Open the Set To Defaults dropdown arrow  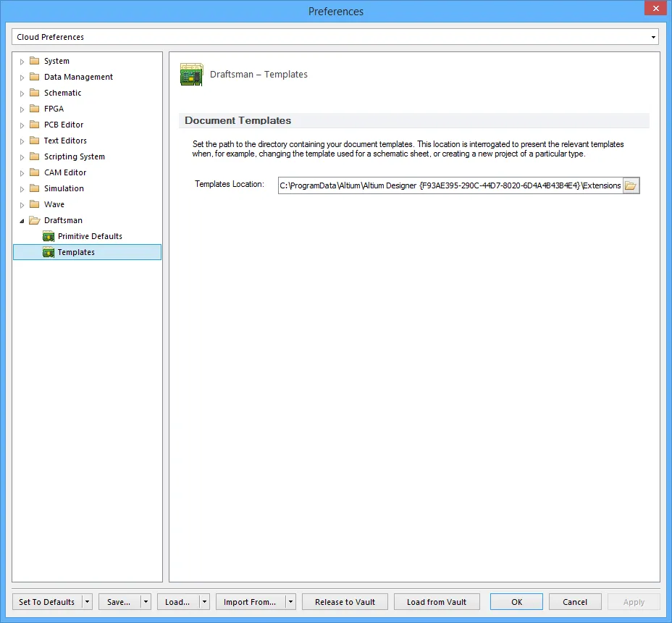[88, 602]
